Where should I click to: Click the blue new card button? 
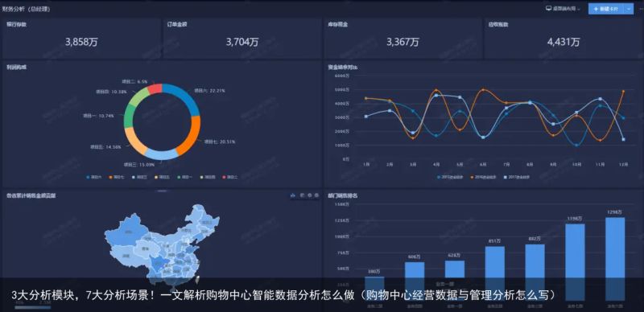click(606, 9)
